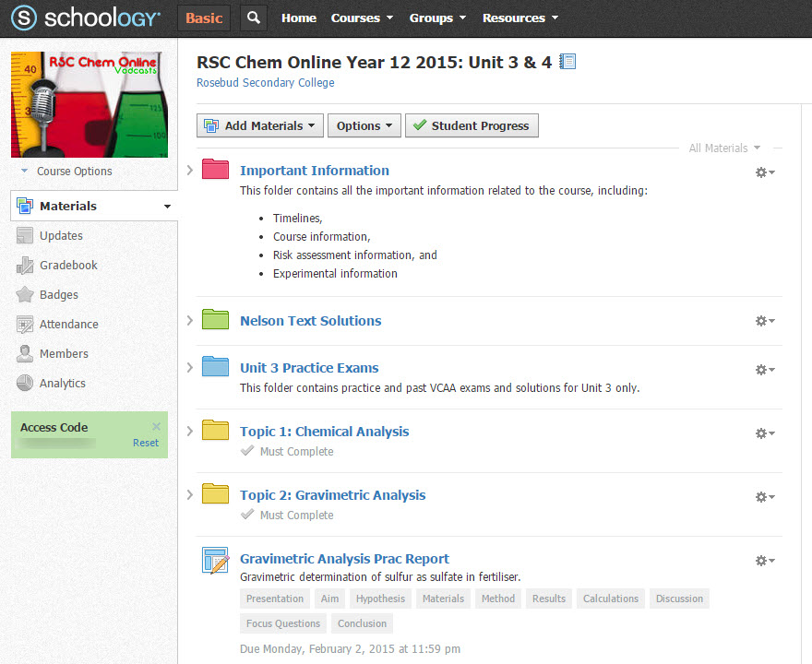Open the Groups menu
Image resolution: width=812 pixels, height=664 pixels.
[437, 18]
